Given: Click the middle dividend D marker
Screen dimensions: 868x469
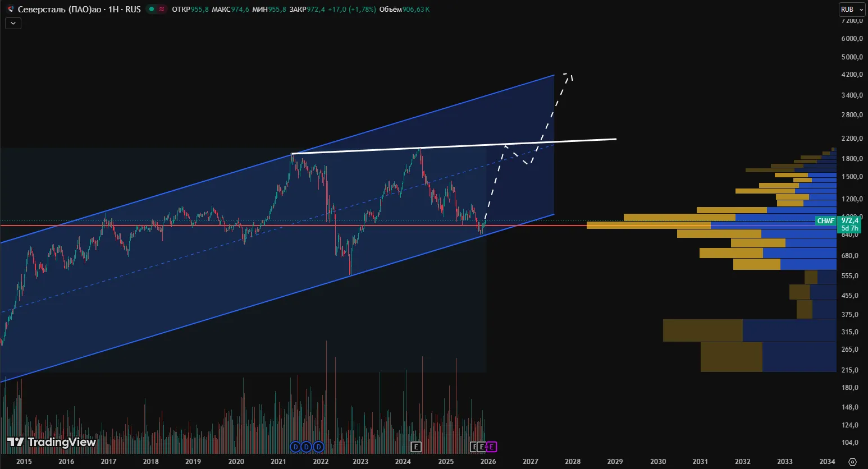Looking at the screenshot, I should point(307,447).
